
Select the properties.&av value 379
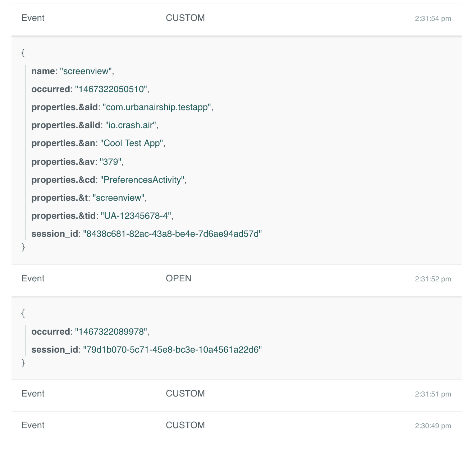[111, 162]
